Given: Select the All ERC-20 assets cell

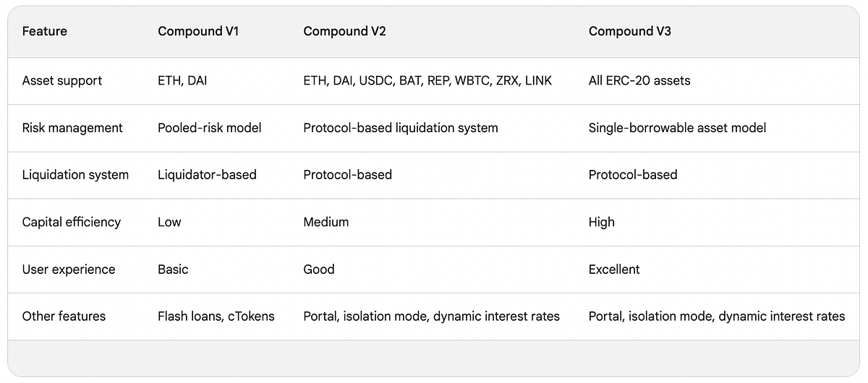Looking at the screenshot, I should pos(639,81).
